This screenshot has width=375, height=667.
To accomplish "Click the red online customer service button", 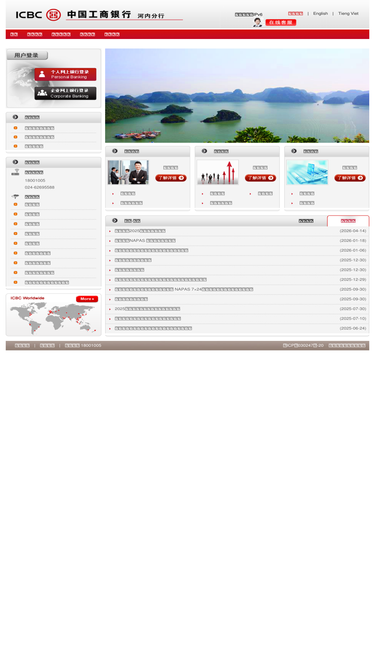I will pos(281,22).
